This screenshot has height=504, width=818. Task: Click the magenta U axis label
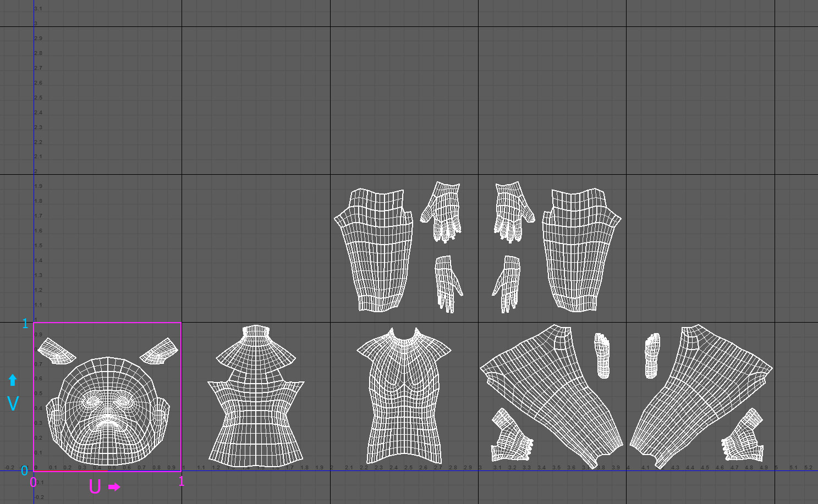click(x=95, y=486)
